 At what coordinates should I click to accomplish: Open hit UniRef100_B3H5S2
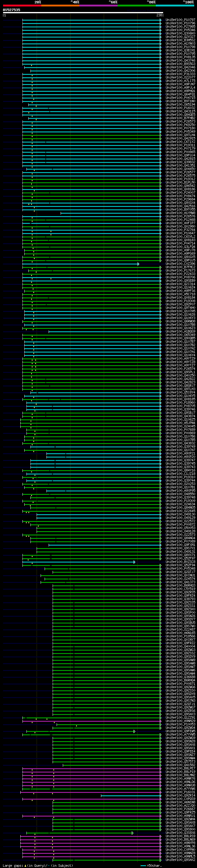(x=180, y=40)
